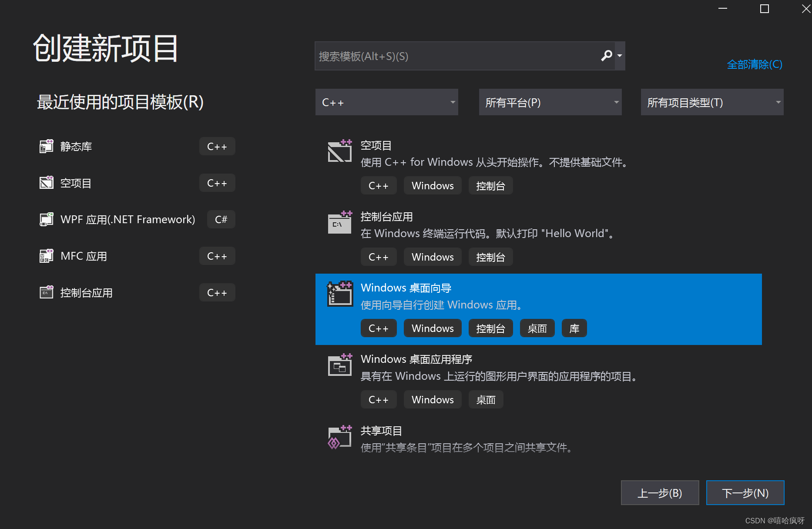Select WPF 应用(.NET Framework) recent template
812x529 pixels.
128,220
